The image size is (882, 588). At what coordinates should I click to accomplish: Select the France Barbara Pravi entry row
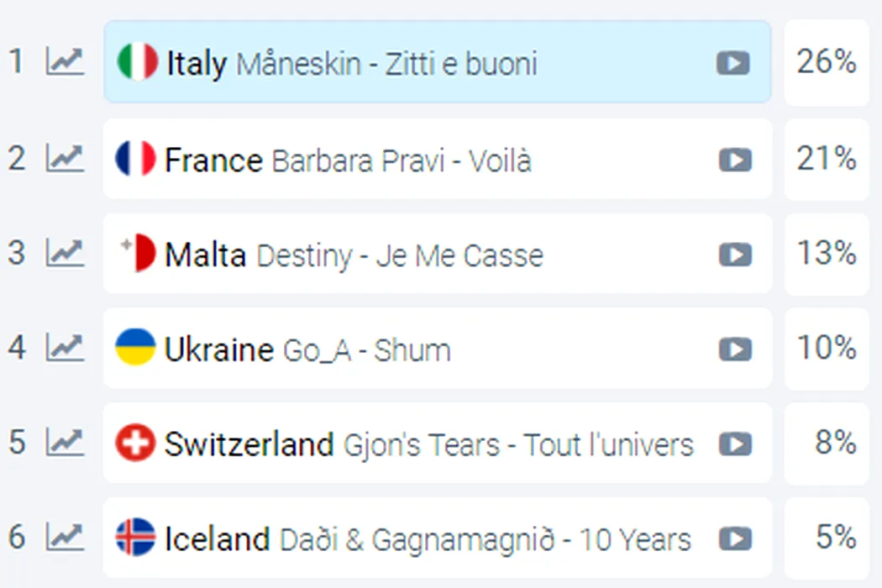point(437,159)
